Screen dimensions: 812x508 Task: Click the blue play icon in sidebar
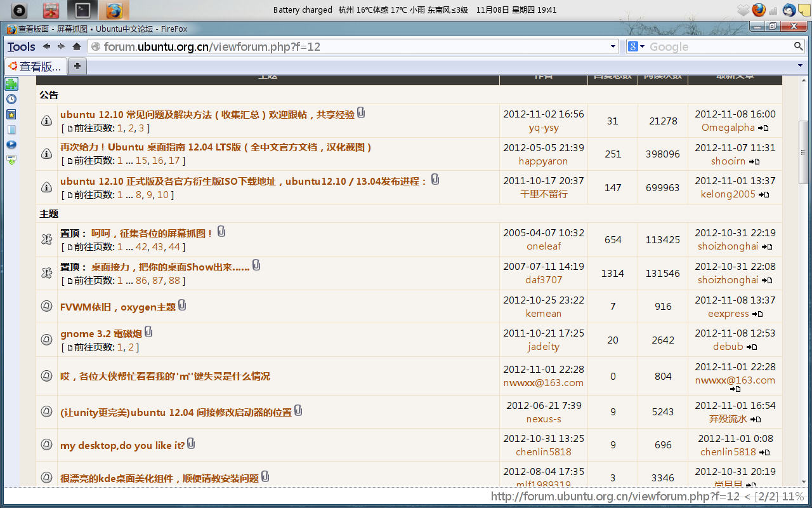[x=11, y=145]
